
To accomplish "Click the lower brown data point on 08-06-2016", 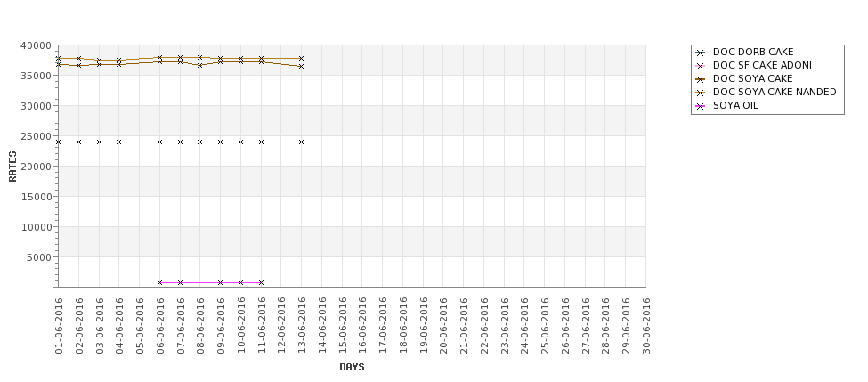I will coord(199,65).
